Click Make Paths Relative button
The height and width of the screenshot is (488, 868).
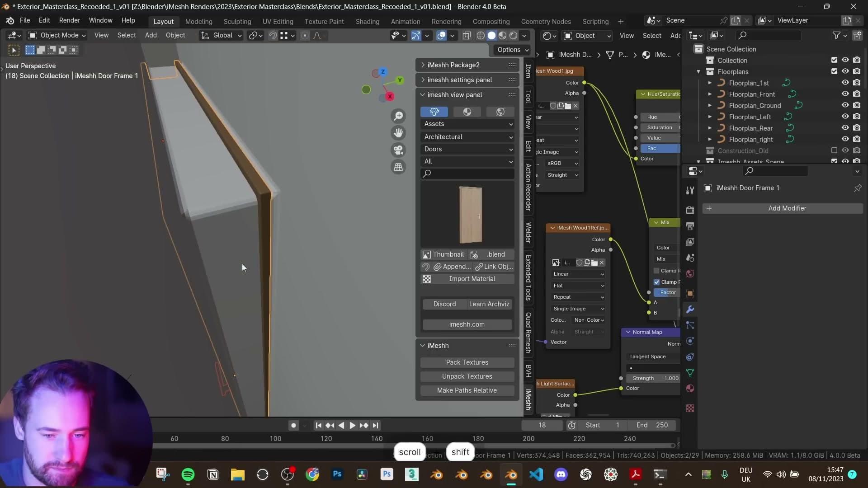[x=467, y=390]
